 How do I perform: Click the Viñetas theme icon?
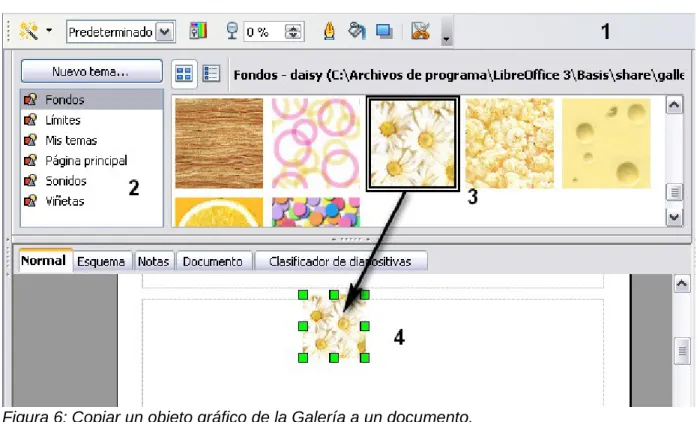click(30, 201)
